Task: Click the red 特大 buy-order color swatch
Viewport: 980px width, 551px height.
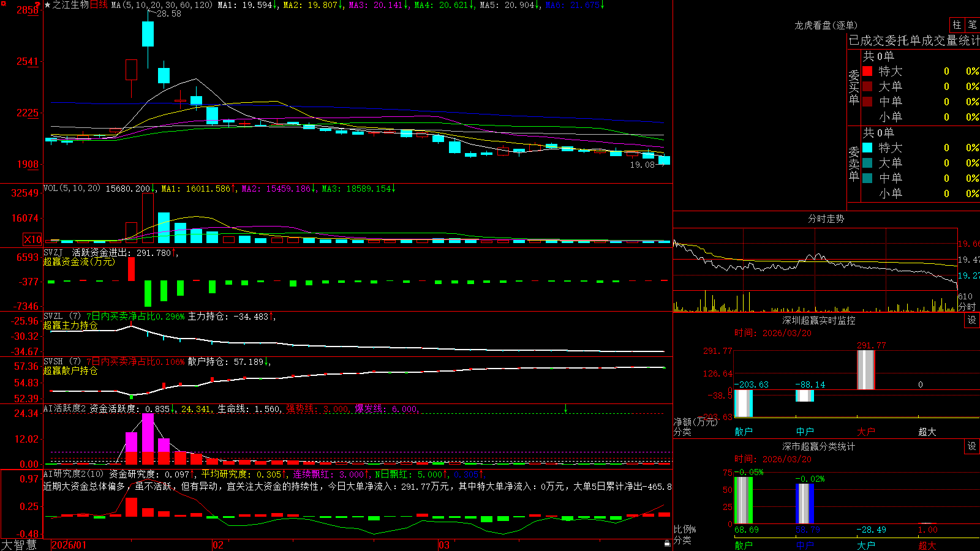Action: [x=867, y=71]
